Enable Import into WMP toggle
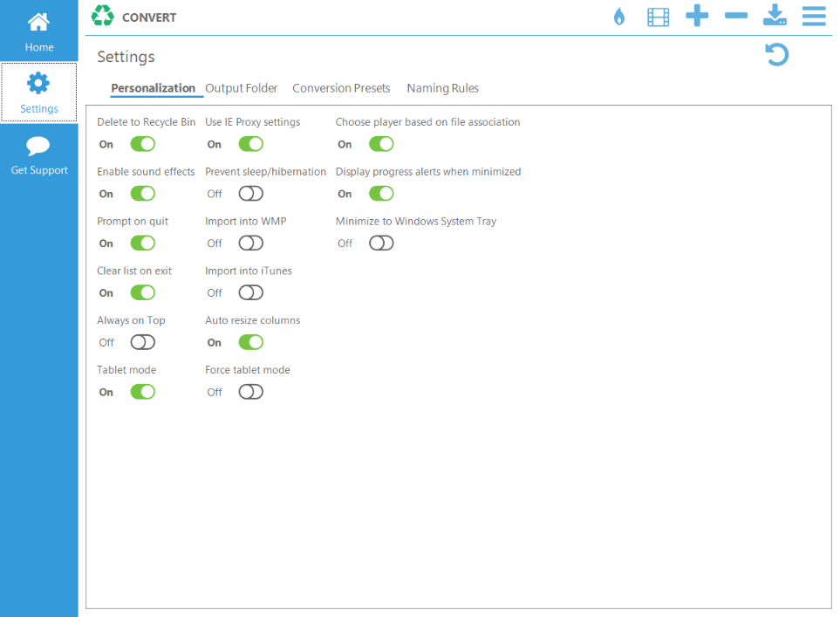 click(251, 243)
